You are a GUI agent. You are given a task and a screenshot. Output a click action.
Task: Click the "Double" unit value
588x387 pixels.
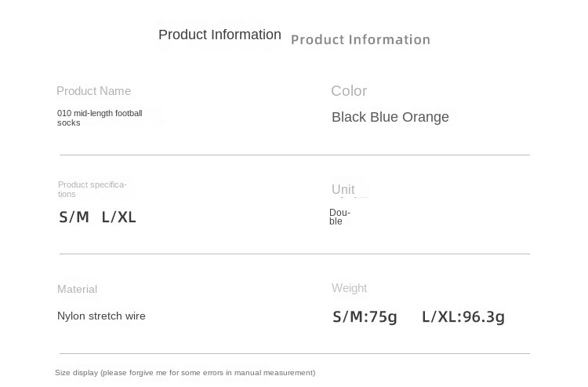click(x=339, y=217)
